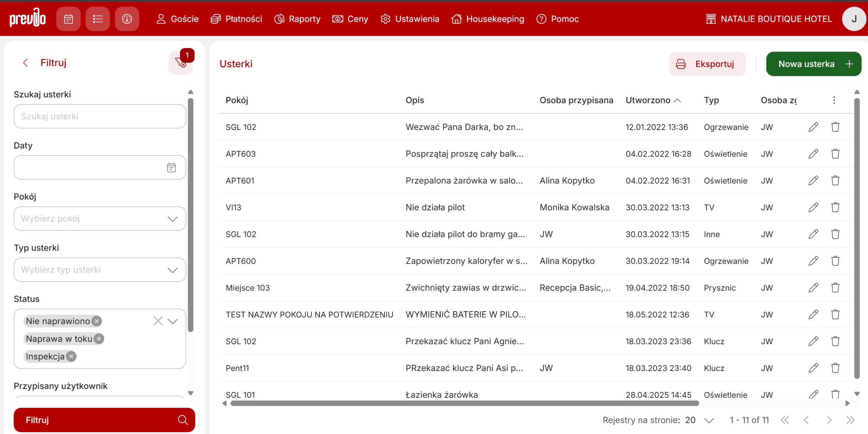Edit the Pent11 fault row

813,368
